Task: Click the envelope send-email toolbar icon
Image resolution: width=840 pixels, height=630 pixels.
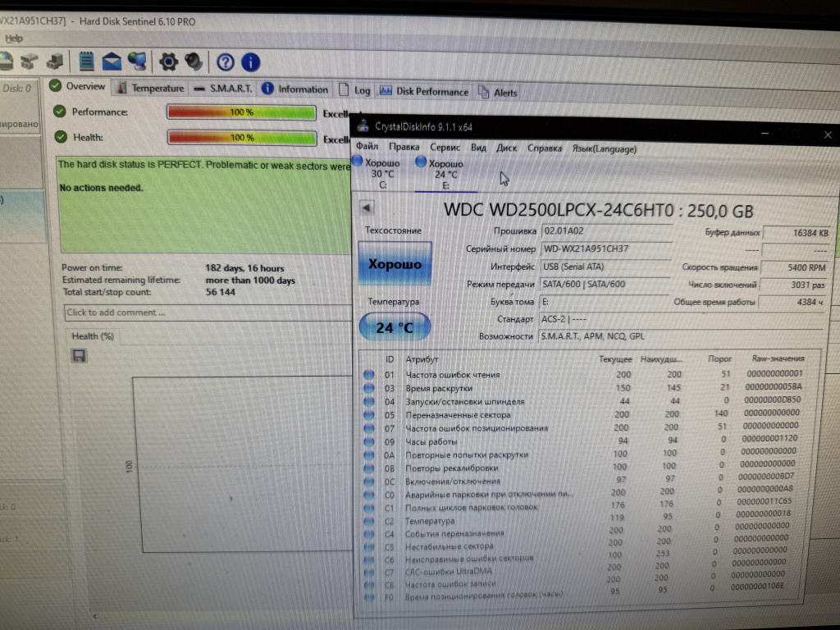Action: point(112,62)
